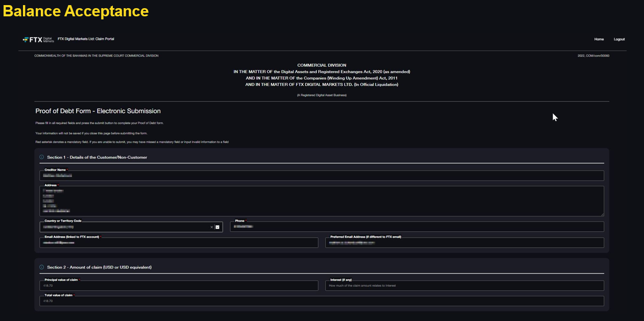Click the Section 1 info icon

coord(42,157)
